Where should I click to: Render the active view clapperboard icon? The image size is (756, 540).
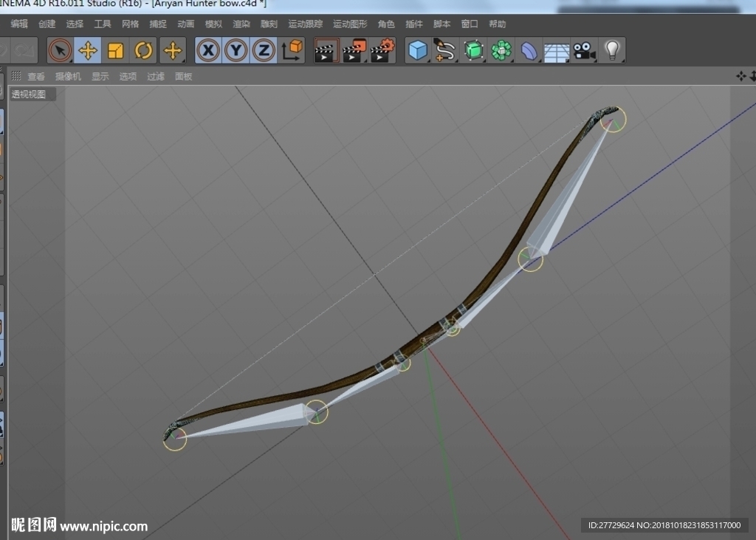pyautogui.click(x=326, y=50)
